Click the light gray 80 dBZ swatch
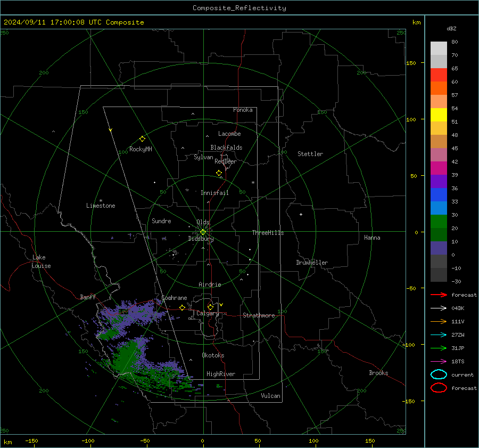The width and height of the screenshot is (479, 448). click(439, 48)
